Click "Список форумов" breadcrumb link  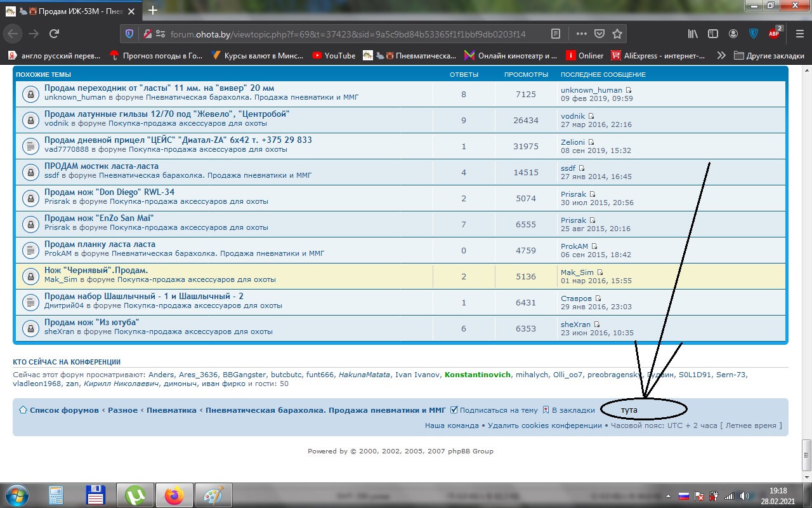(x=63, y=410)
